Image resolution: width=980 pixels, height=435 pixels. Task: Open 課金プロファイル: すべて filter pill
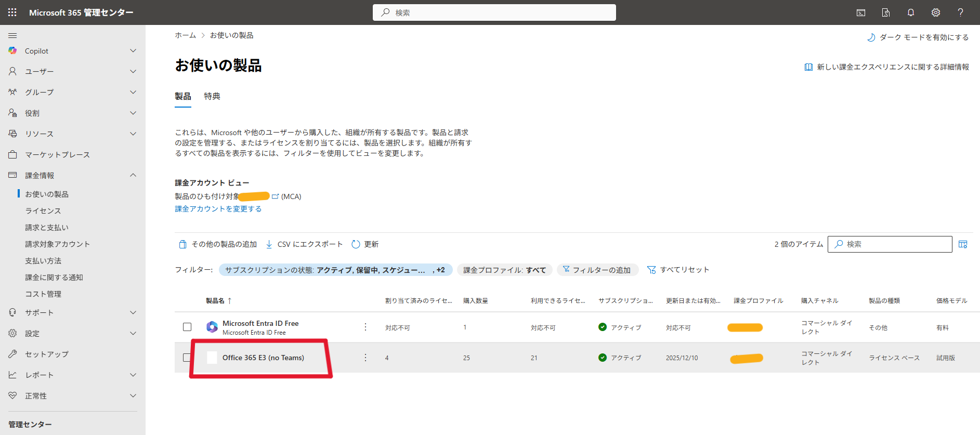point(505,270)
